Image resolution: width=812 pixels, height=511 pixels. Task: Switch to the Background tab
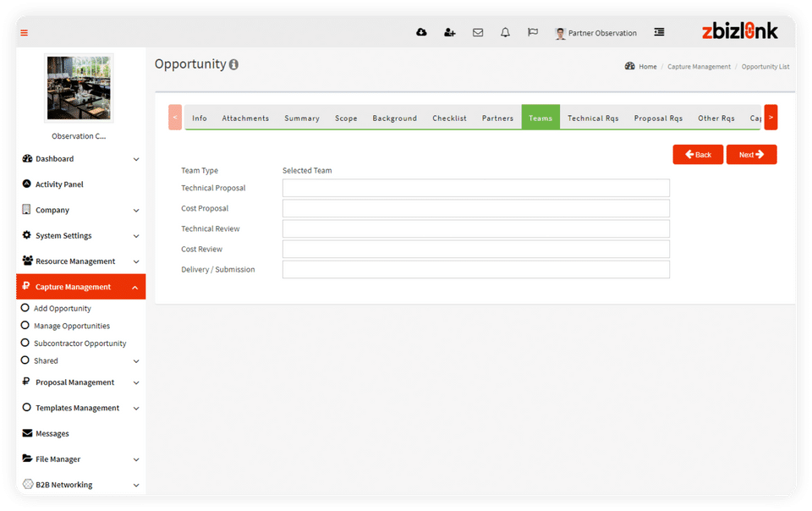pos(395,118)
